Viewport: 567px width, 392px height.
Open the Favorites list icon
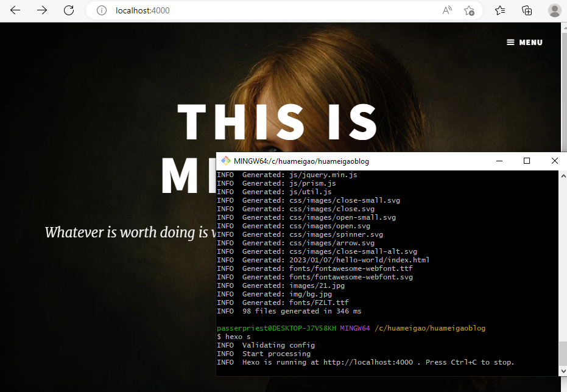500,10
